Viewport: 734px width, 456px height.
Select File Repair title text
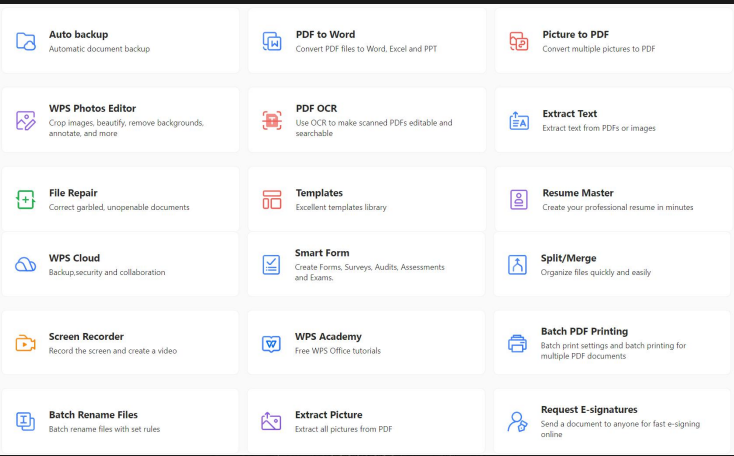pos(73,193)
